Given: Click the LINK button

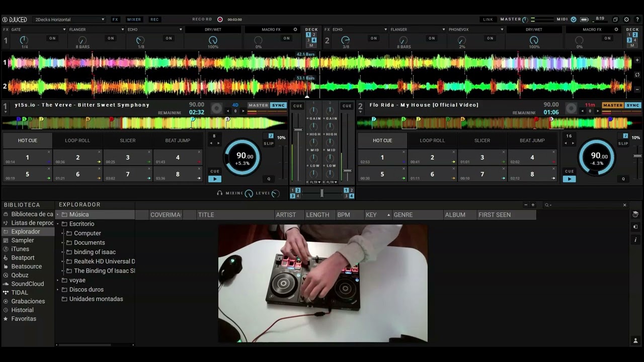Looking at the screenshot, I should click(488, 20).
